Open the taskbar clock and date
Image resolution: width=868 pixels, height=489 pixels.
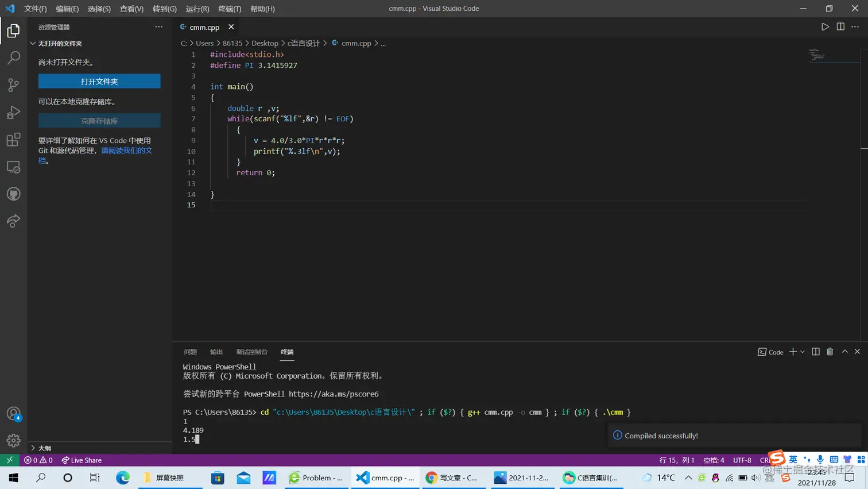point(817,478)
